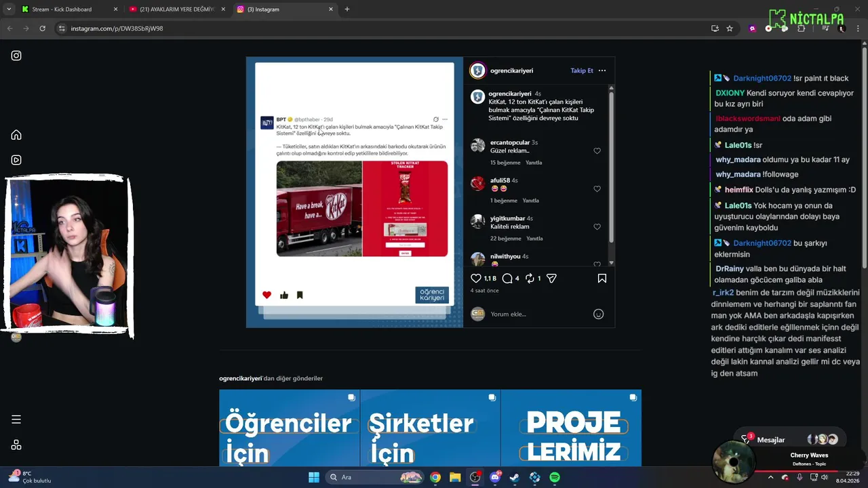This screenshot has width=868, height=488.
Task: Reload the Instagram page
Action: [42, 28]
